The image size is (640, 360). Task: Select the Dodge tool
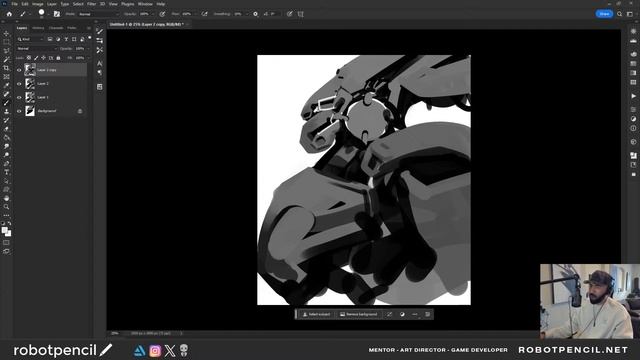click(6, 155)
